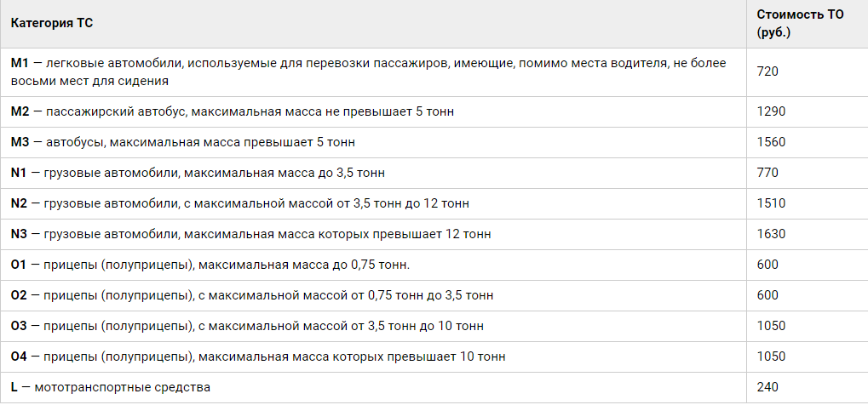This screenshot has width=868, height=405.
Task: Click the 240 cost for motorcycles
Action: 767,387
